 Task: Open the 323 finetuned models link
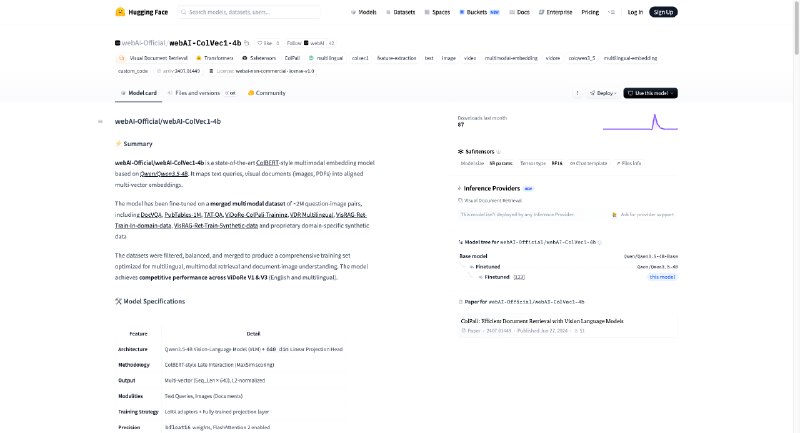(x=519, y=277)
